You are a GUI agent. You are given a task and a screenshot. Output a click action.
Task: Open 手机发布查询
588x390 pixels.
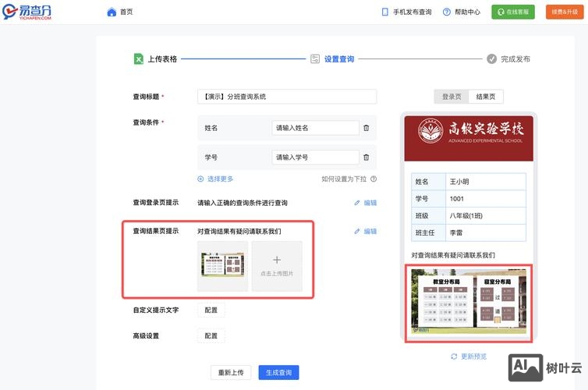[x=412, y=12]
